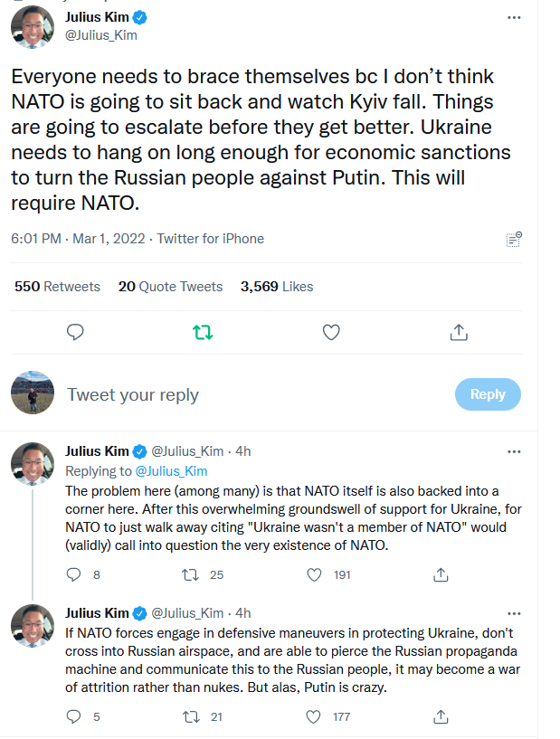This screenshot has height=739, width=560.
Task: Share the main tweet via share icon
Action: tap(459, 333)
